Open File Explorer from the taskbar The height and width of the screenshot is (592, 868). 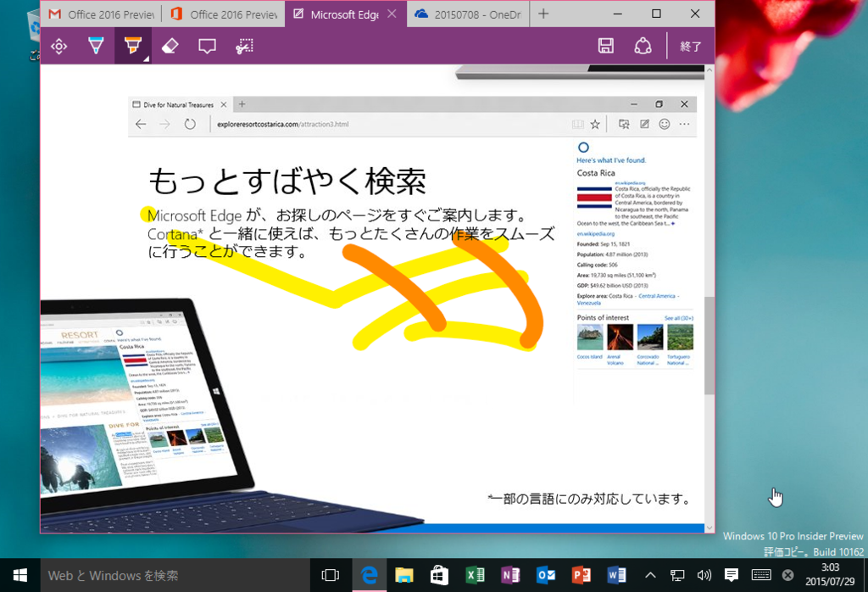click(x=404, y=575)
